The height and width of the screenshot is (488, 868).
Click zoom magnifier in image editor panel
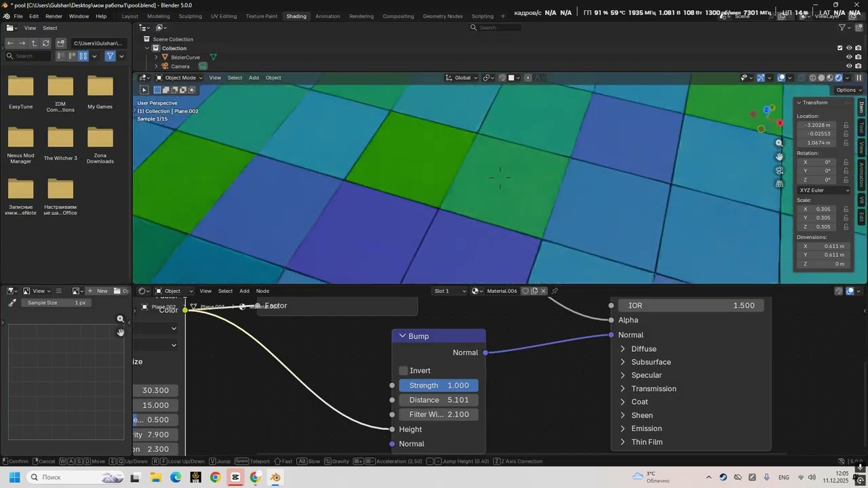(x=121, y=319)
